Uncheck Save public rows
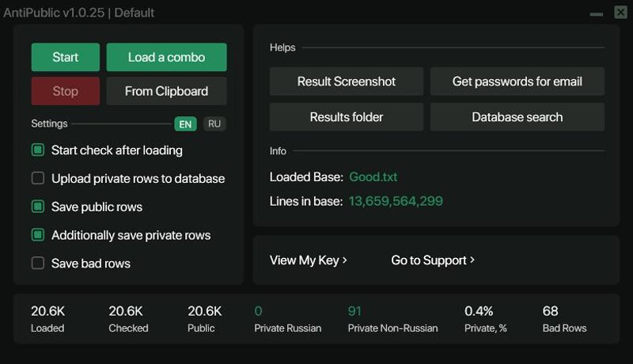Viewport: 633px width, 364px height. pyautogui.click(x=38, y=207)
